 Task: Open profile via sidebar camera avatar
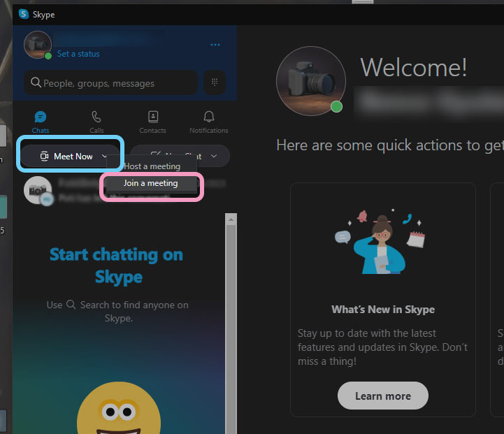tap(38, 45)
